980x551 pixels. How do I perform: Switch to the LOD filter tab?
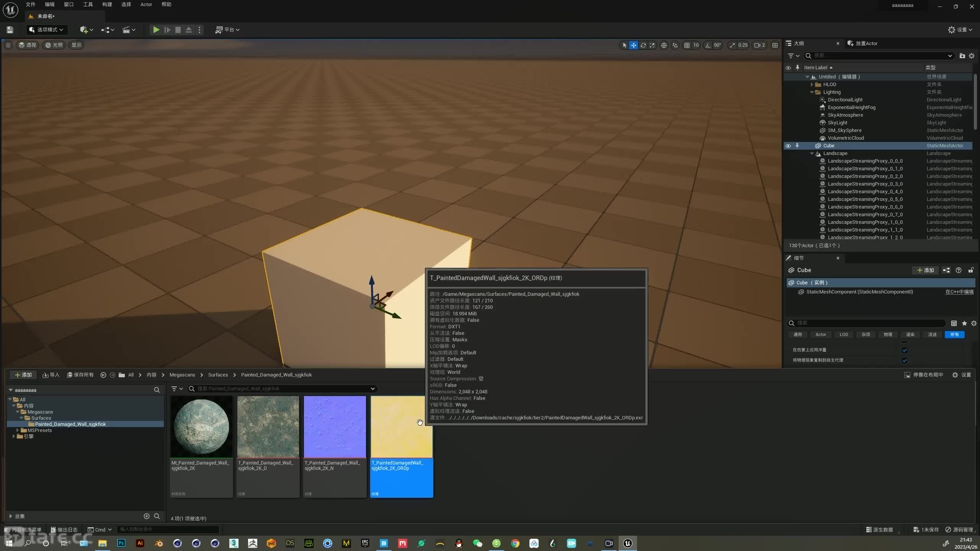click(843, 335)
